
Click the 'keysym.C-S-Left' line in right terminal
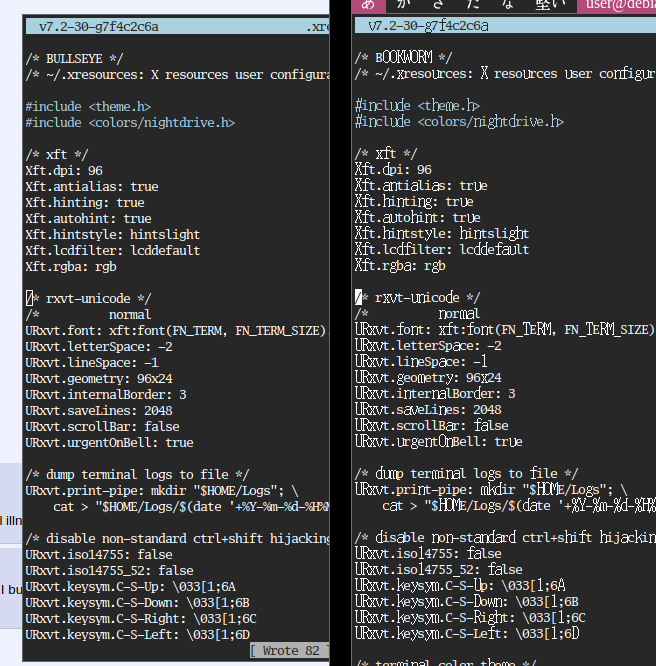[x=467, y=633]
